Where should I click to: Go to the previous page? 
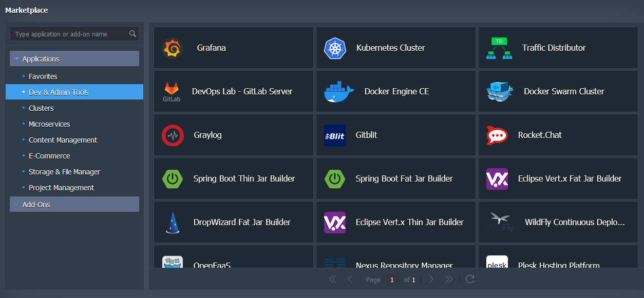coord(350,279)
